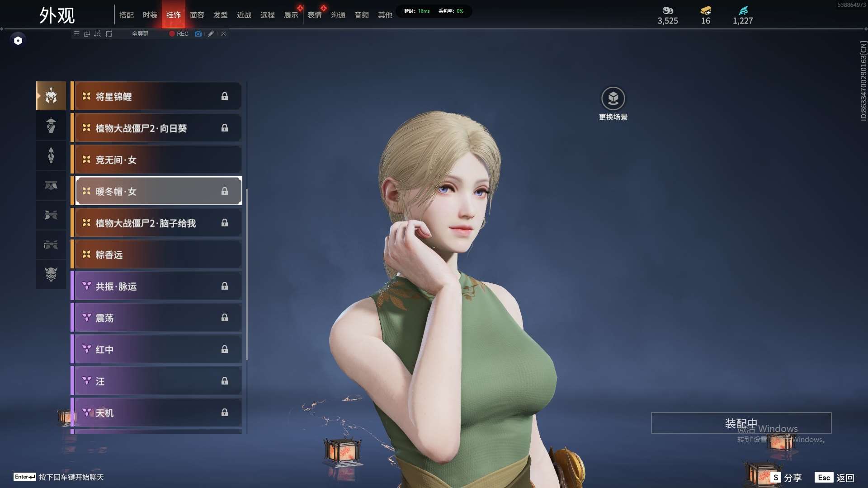Toggle the lock on 暖冬帽·女 item
868x488 pixels.
tap(225, 192)
